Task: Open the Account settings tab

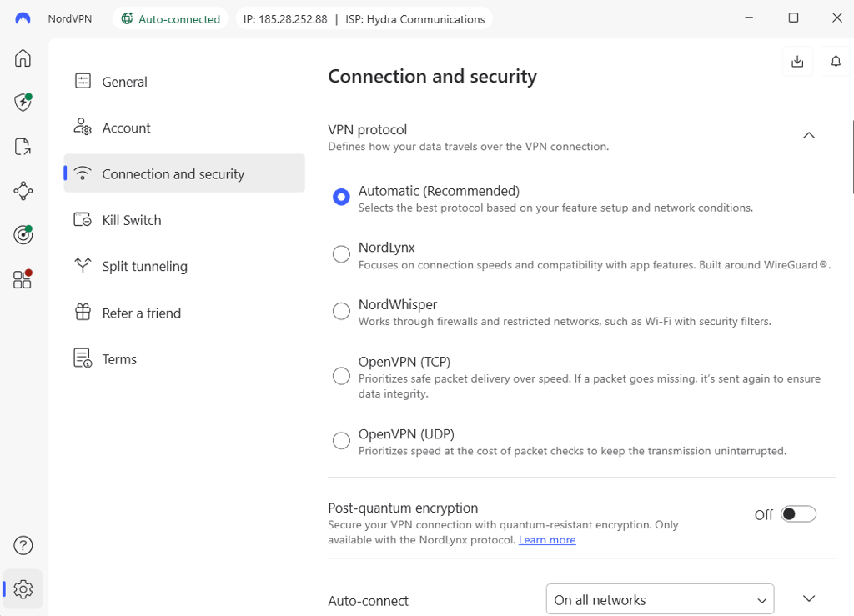Action: (x=184, y=128)
